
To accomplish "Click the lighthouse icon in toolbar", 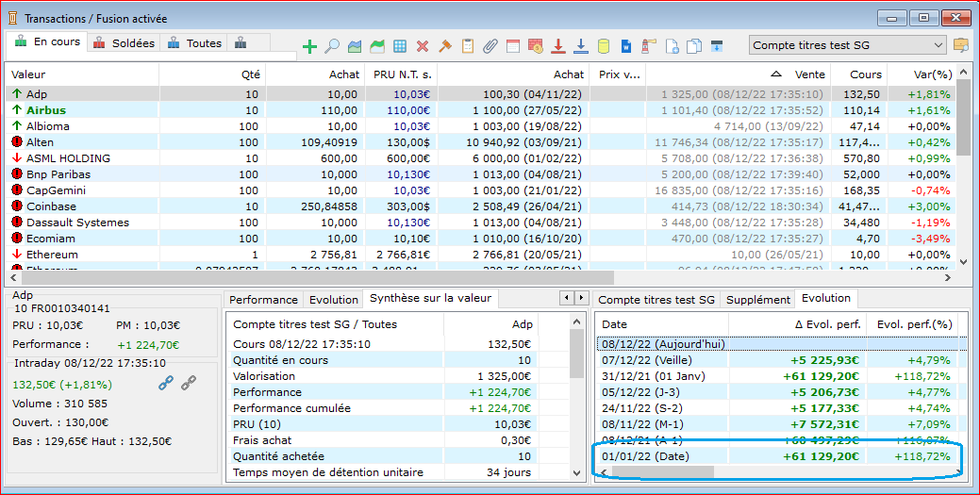I will click(x=649, y=45).
